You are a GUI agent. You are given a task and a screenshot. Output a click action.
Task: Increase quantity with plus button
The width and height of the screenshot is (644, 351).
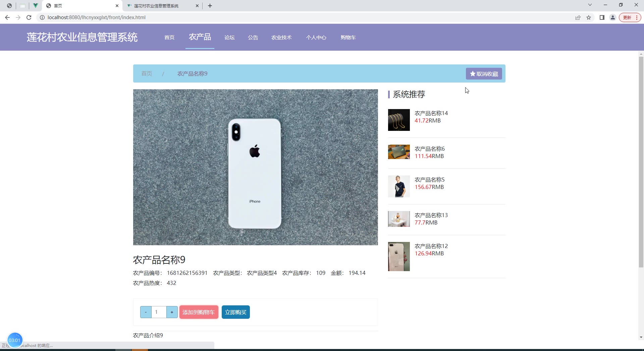172,312
